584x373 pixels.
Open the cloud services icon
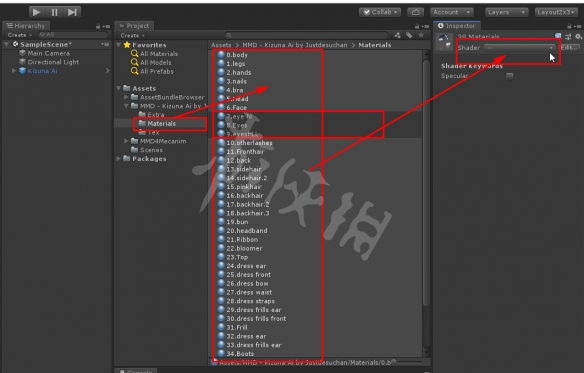[x=415, y=12]
